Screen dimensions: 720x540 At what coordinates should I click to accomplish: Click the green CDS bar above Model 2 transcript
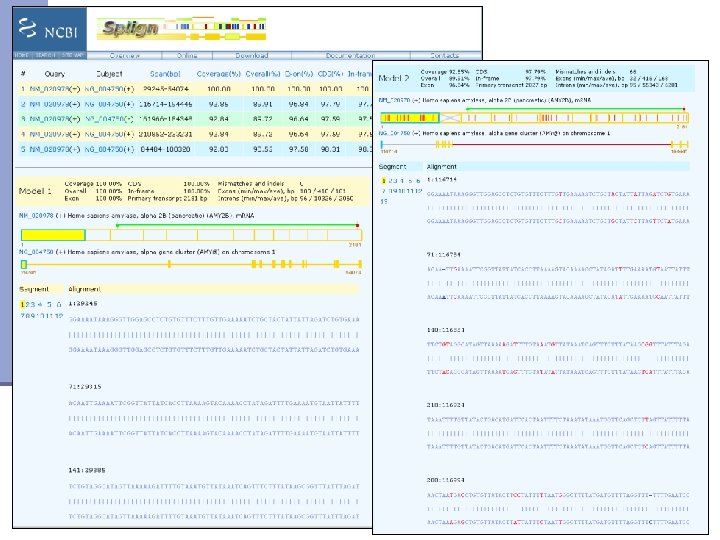(x=575, y=109)
